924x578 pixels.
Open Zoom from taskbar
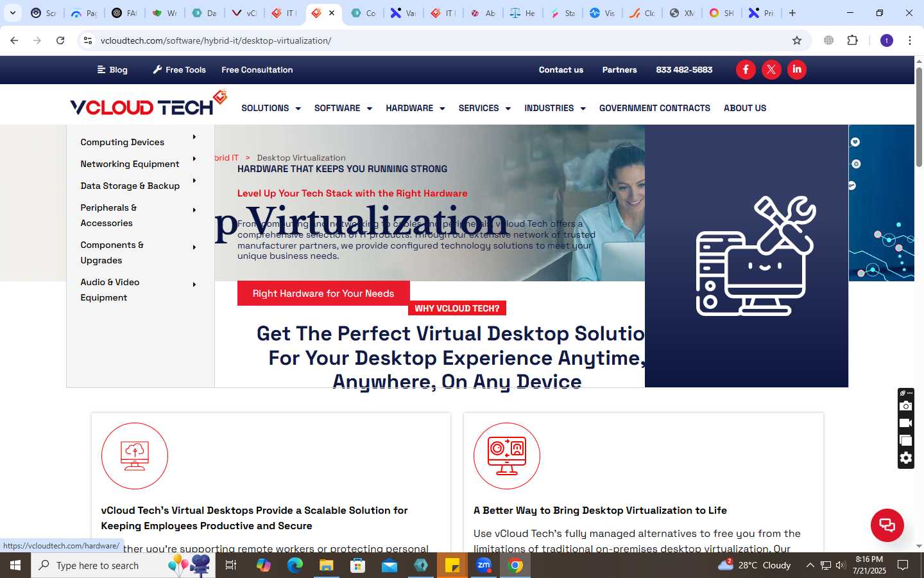point(484,565)
